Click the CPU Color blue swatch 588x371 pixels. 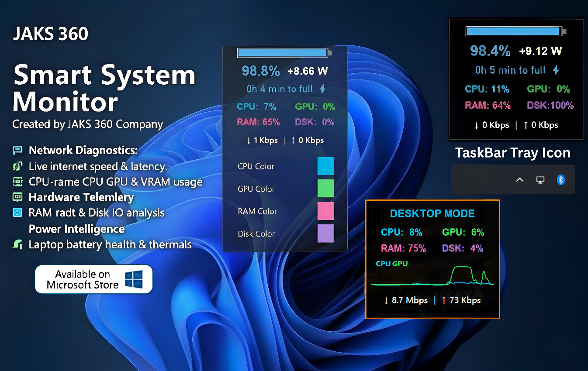[x=325, y=166]
